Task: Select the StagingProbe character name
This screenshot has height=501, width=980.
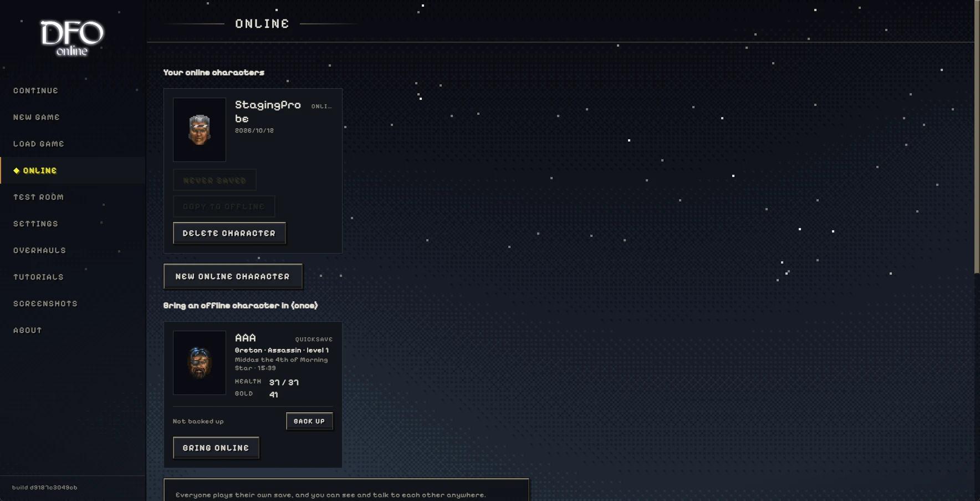Action: click(268, 112)
